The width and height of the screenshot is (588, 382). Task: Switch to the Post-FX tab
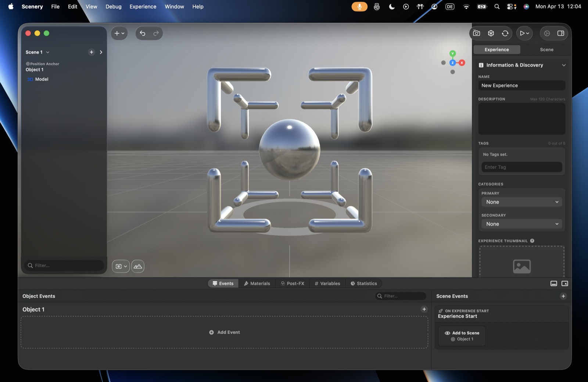point(293,284)
